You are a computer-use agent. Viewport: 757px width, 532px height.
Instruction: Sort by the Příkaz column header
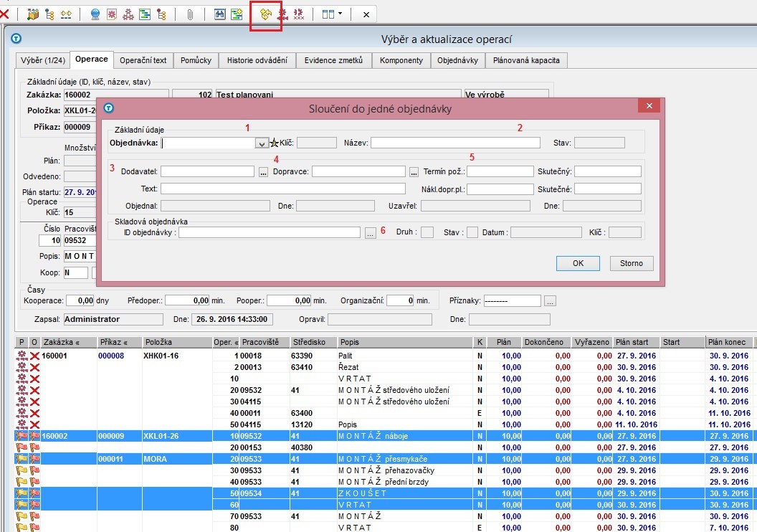tap(119, 342)
